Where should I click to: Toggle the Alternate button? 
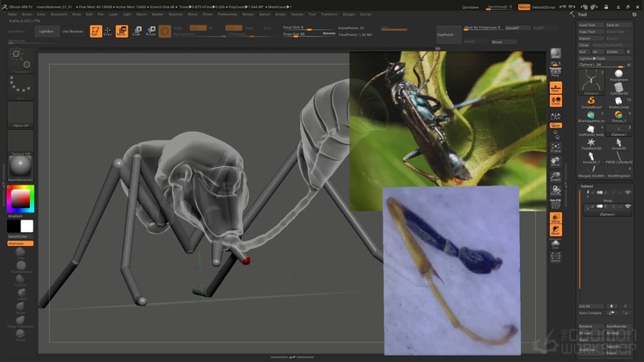tap(20, 243)
